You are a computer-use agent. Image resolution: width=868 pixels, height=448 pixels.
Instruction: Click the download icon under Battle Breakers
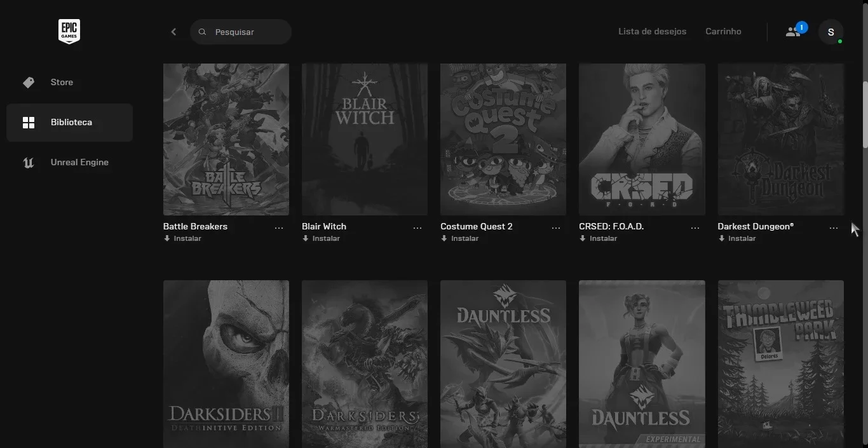click(167, 238)
